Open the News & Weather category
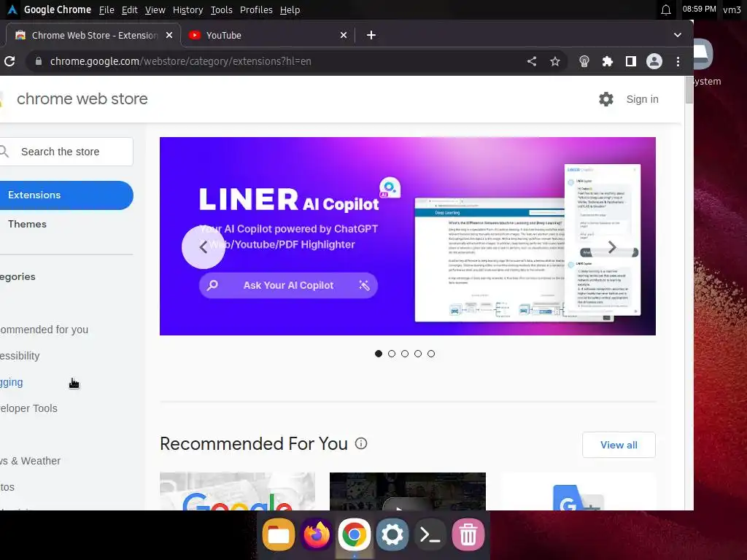 tap(30, 461)
